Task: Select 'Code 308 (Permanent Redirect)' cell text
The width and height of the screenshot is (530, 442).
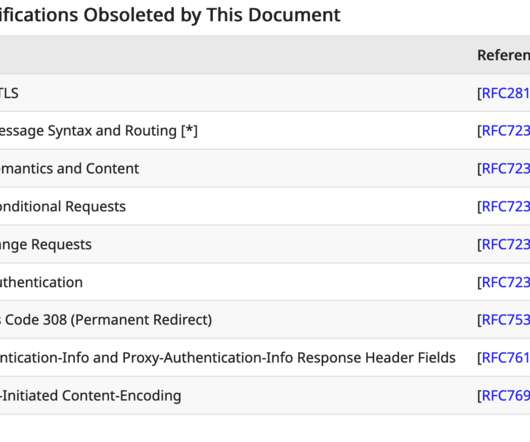Action: (106, 320)
